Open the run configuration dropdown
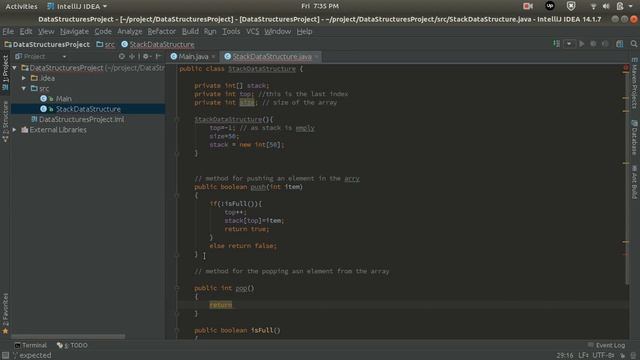Image resolution: width=640 pixels, height=360 pixels. click(x=569, y=44)
